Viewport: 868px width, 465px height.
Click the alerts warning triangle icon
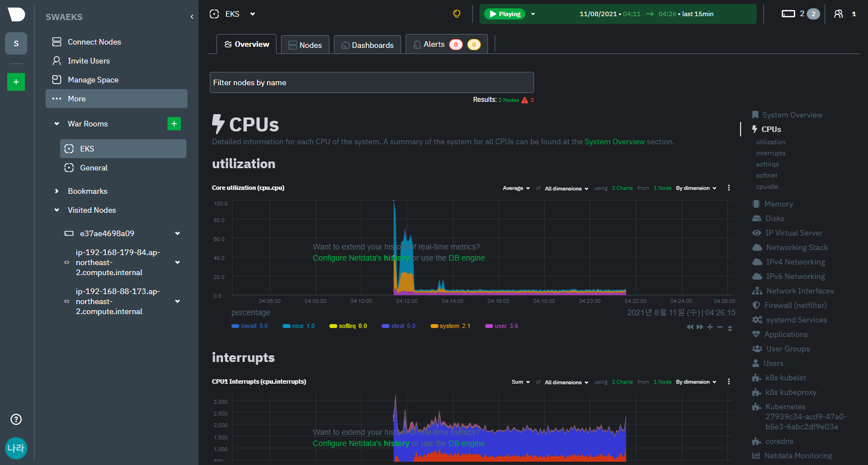(525, 100)
